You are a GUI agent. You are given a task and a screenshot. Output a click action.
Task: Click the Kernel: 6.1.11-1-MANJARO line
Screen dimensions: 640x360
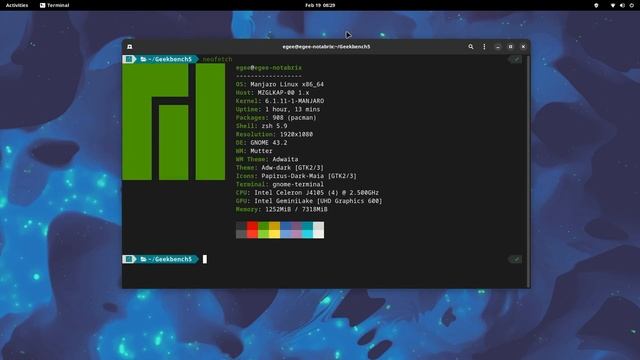coord(280,101)
